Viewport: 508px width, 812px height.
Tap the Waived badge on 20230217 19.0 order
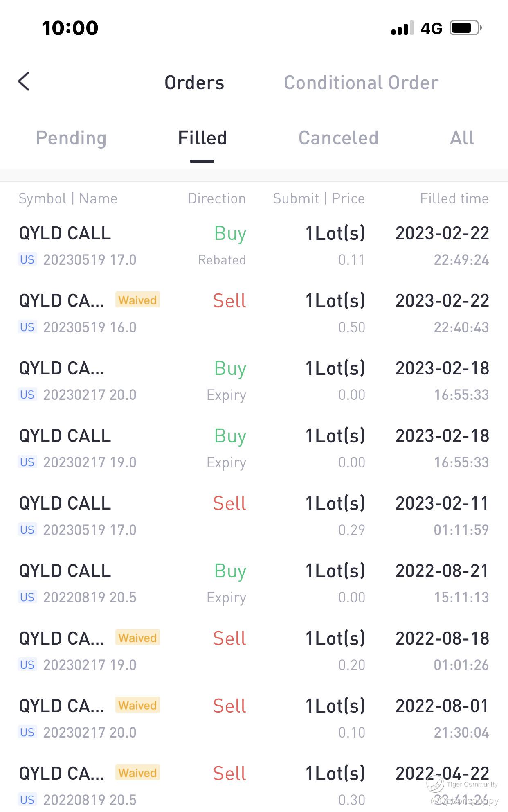pos(137,638)
